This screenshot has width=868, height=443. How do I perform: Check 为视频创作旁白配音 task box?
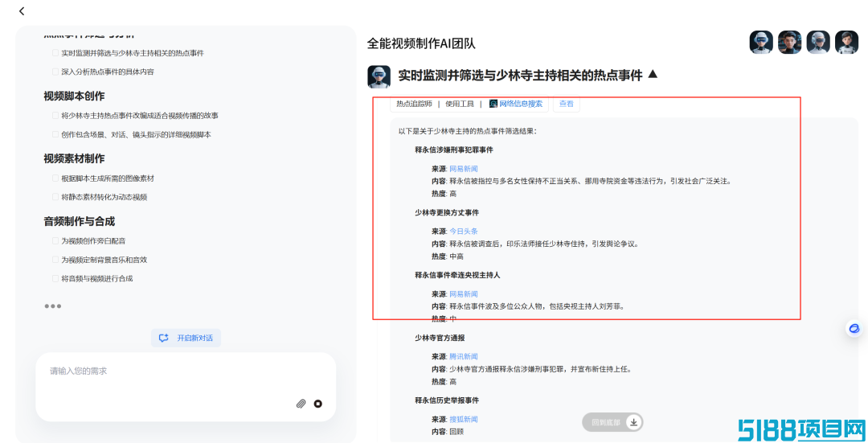coord(55,241)
